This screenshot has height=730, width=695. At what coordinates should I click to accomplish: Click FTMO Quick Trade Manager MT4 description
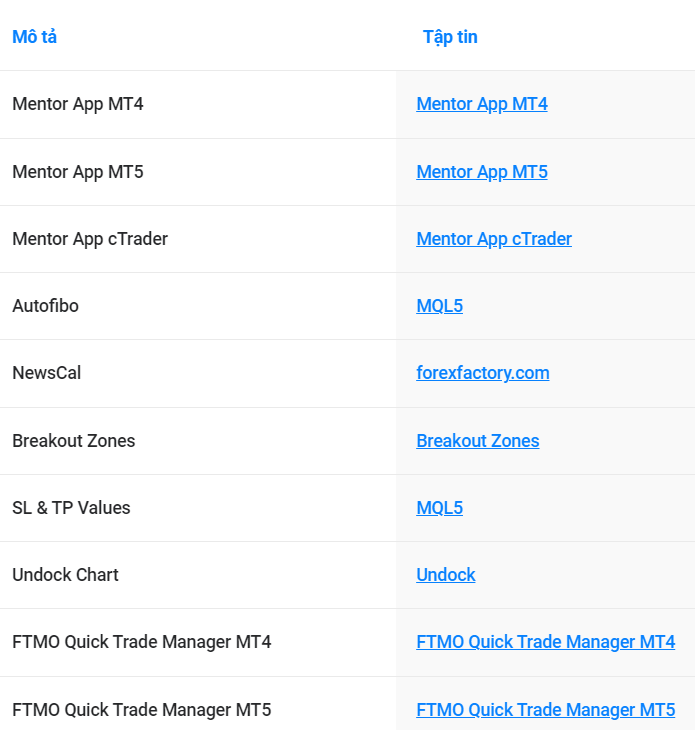tap(142, 642)
